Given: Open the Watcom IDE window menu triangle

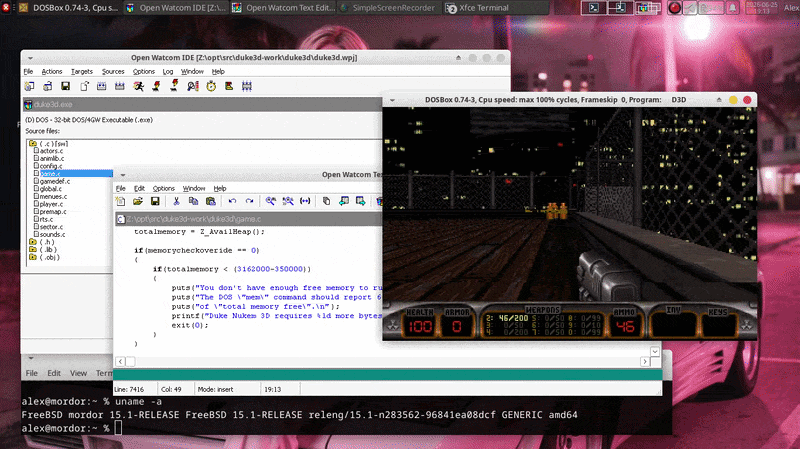Looking at the screenshot, I should (30, 58).
